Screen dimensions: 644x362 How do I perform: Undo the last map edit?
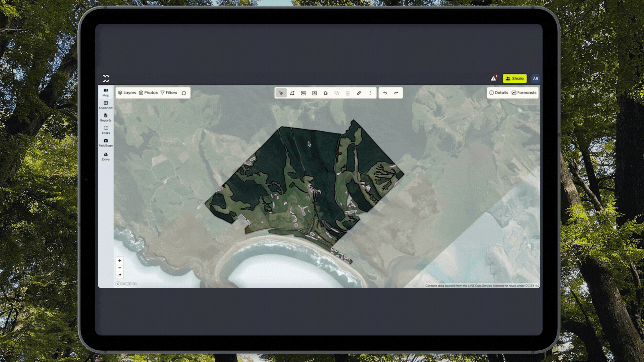pos(385,93)
